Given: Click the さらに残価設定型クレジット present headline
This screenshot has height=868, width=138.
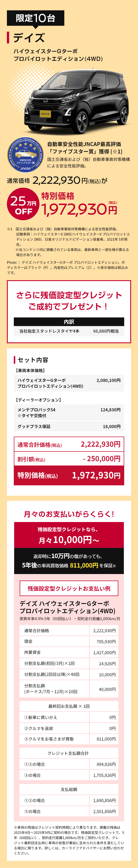Looking at the screenshot, I should (69, 300).
